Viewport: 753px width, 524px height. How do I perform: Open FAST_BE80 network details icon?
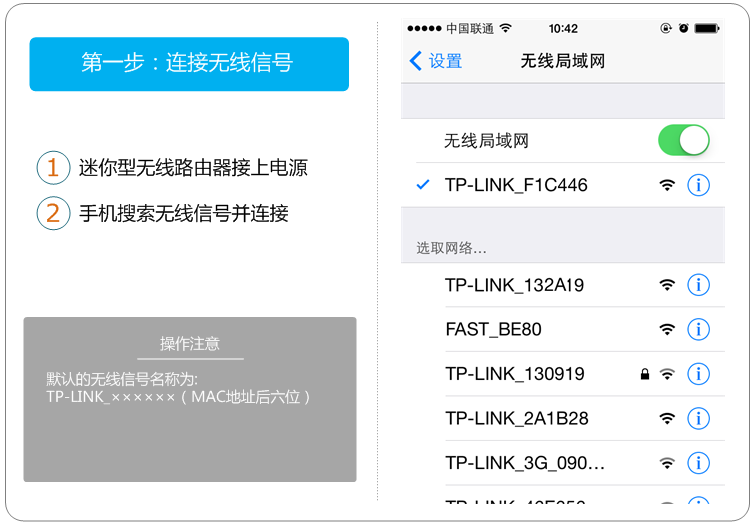click(698, 329)
